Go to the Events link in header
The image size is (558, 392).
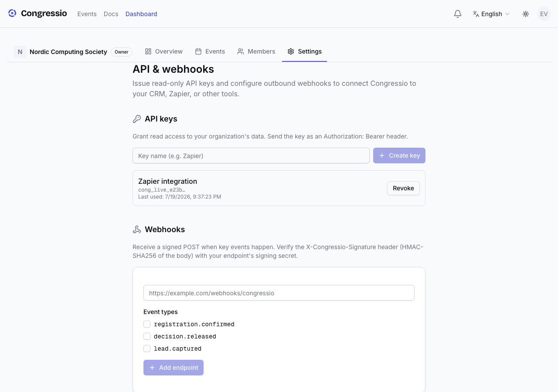87,14
